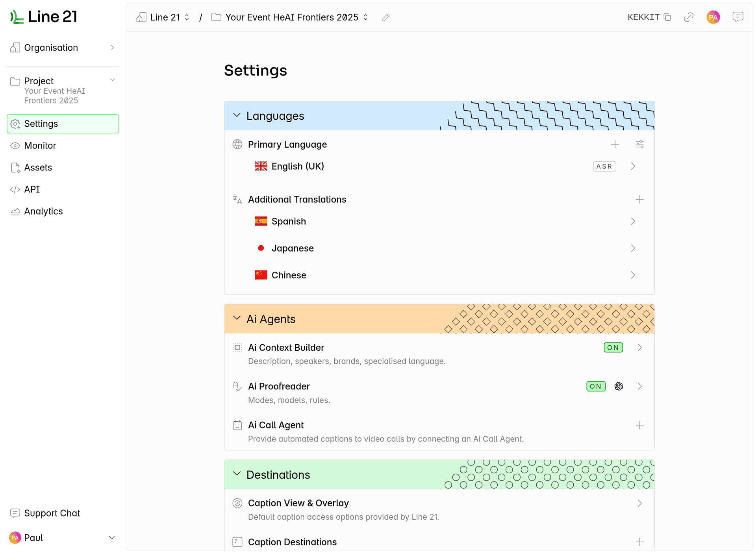The height and width of the screenshot is (554, 756).
Task: Open Primary Language sliders settings icon
Action: [640, 145]
